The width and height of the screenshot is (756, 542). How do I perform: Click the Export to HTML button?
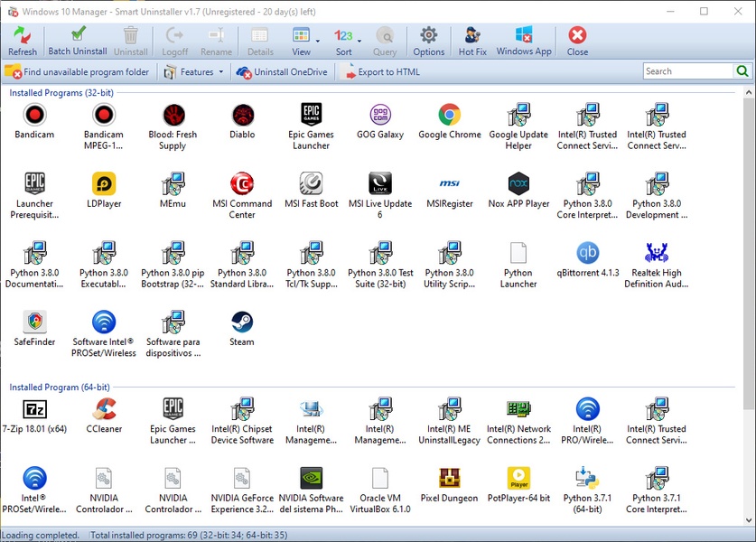point(380,72)
